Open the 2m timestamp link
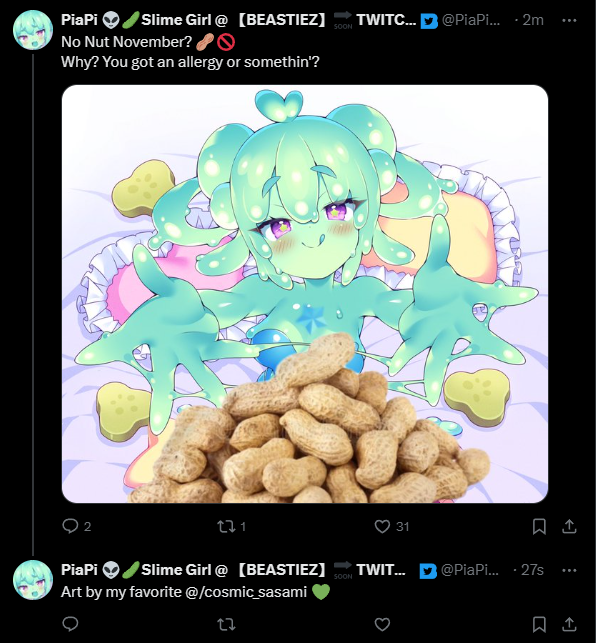 pyautogui.click(x=533, y=20)
